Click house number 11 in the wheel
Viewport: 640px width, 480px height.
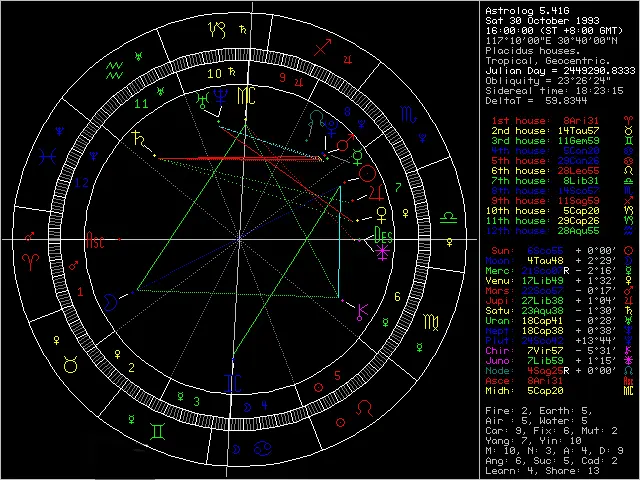[141, 104]
